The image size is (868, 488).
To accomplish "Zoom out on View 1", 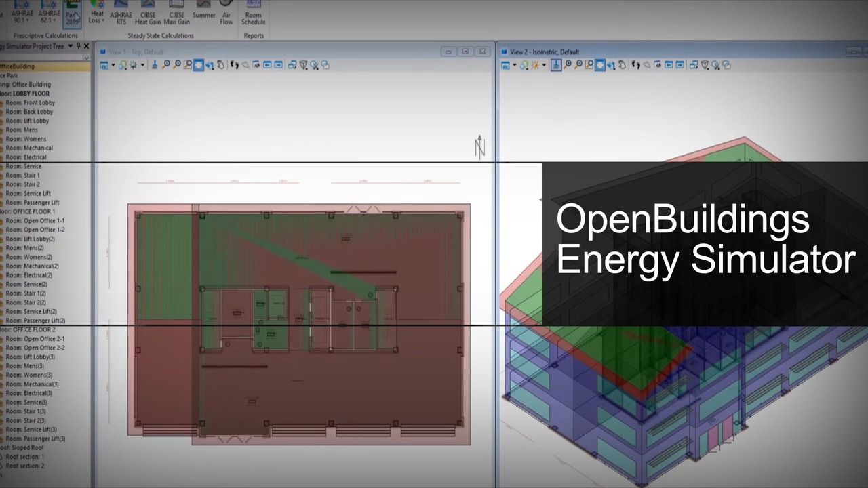I will point(176,65).
